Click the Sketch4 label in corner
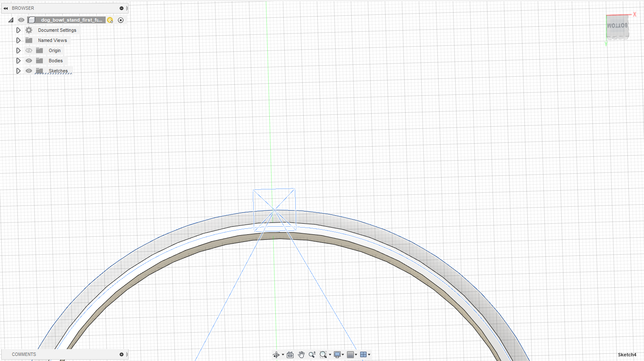The image size is (644, 361). point(627,355)
